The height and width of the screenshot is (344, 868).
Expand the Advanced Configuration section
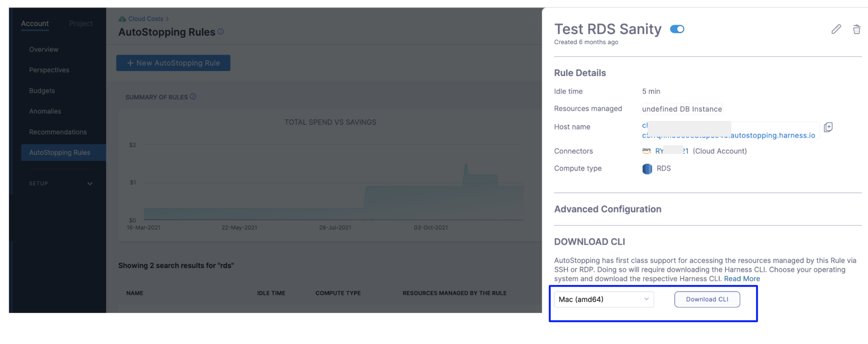pyautogui.click(x=607, y=209)
